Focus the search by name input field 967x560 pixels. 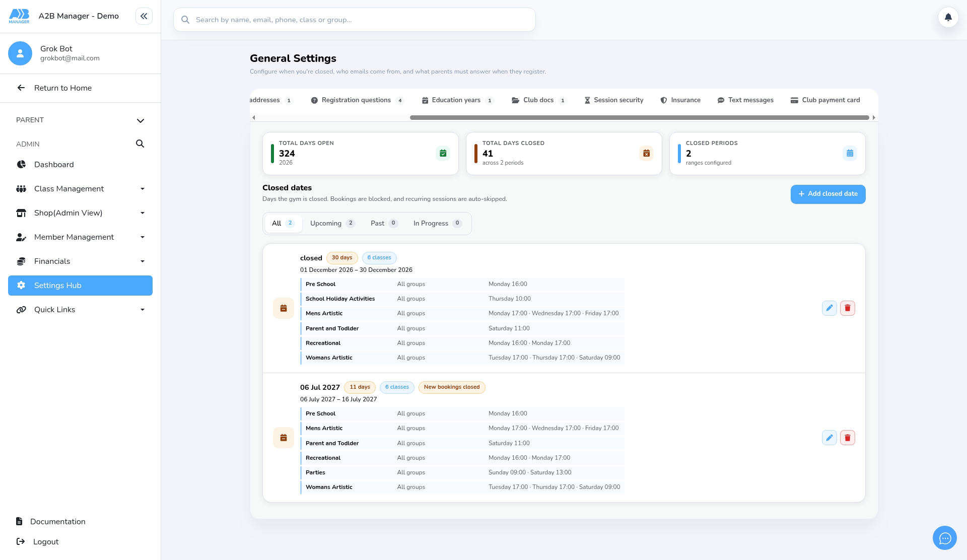[355, 20]
